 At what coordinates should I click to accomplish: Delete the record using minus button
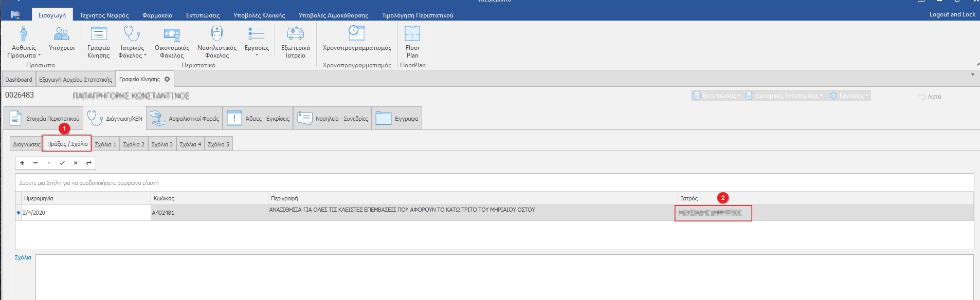[35, 163]
